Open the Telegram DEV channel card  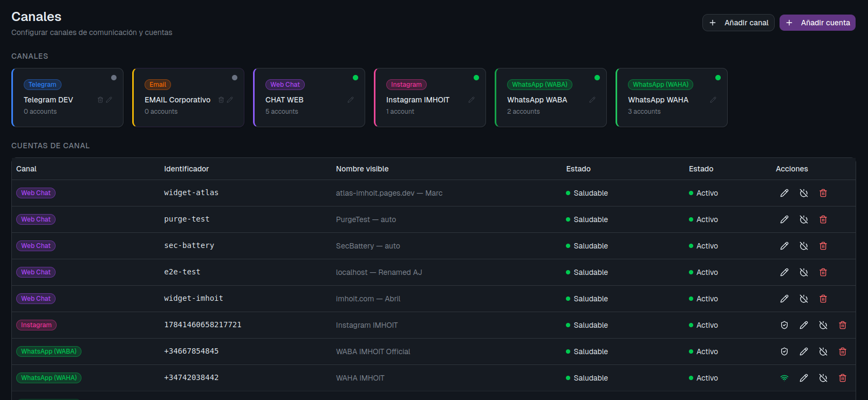[x=67, y=98]
